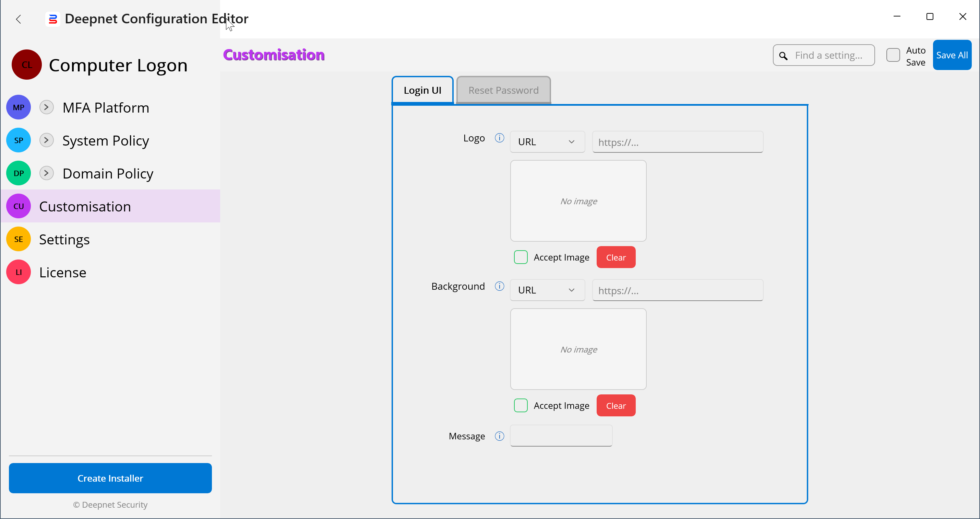This screenshot has height=519, width=980.
Task: Check Accept Image under Background
Action: coord(521,405)
